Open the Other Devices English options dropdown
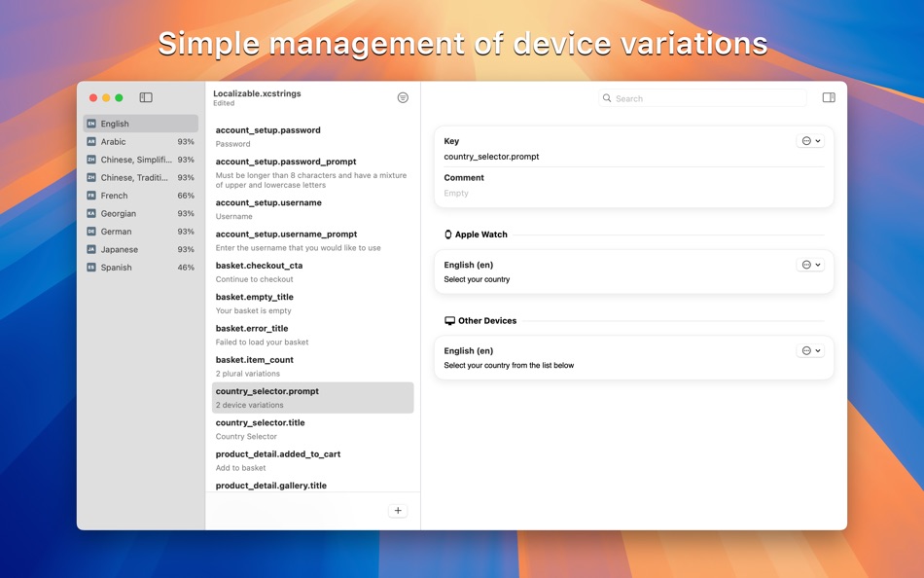924x578 pixels. click(810, 351)
